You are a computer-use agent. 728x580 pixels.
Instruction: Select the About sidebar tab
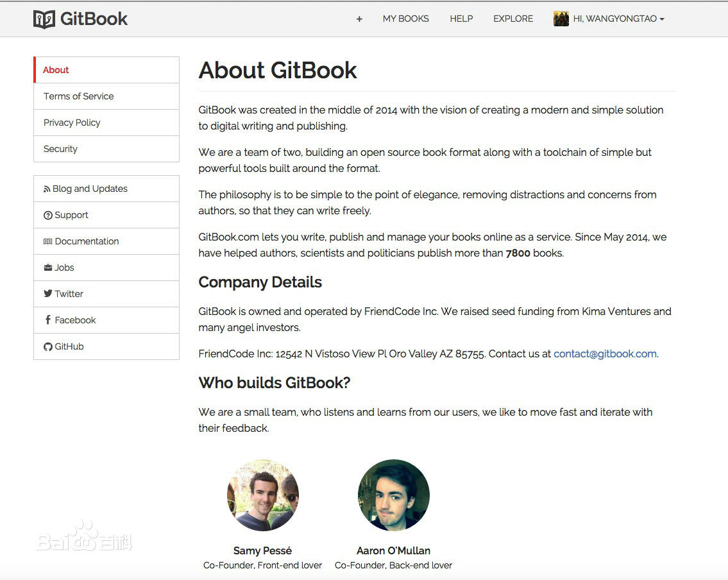click(x=106, y=70)
